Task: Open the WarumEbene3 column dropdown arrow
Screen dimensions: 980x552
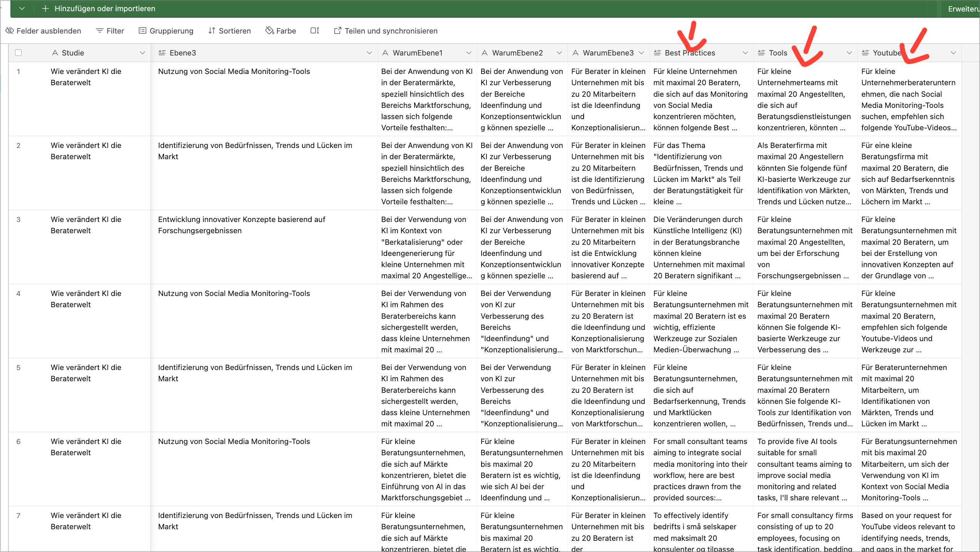Action: [641, 53]
